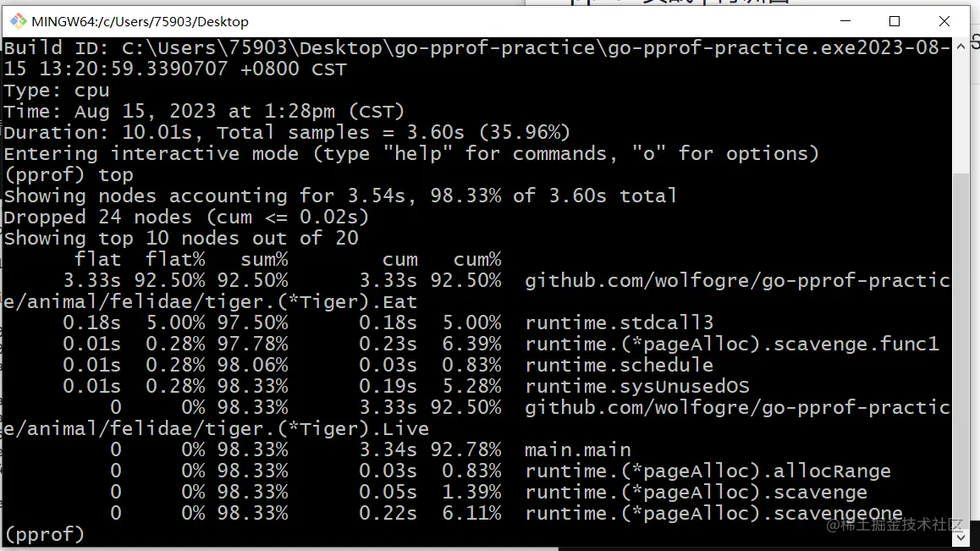Click the runtime.(*pageAlloc).allocRange entry
980x551 pixels.
click(x=707, y=471)
